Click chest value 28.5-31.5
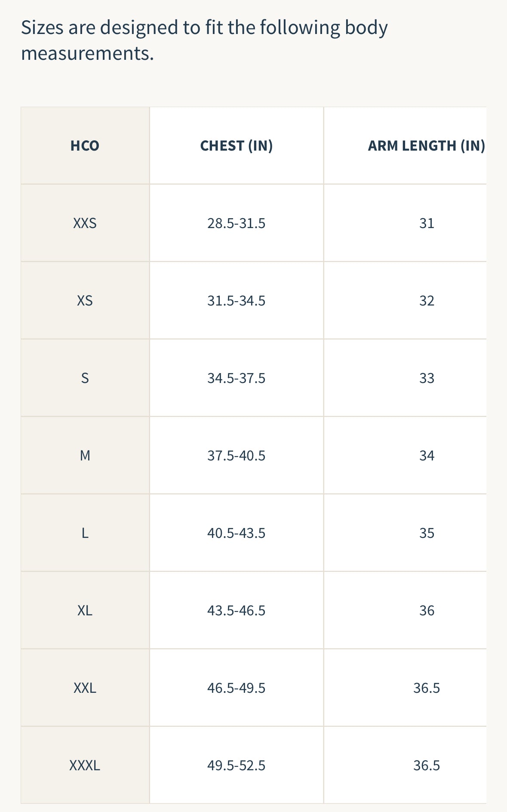The image size is (507, 812). tap(236, 223)
